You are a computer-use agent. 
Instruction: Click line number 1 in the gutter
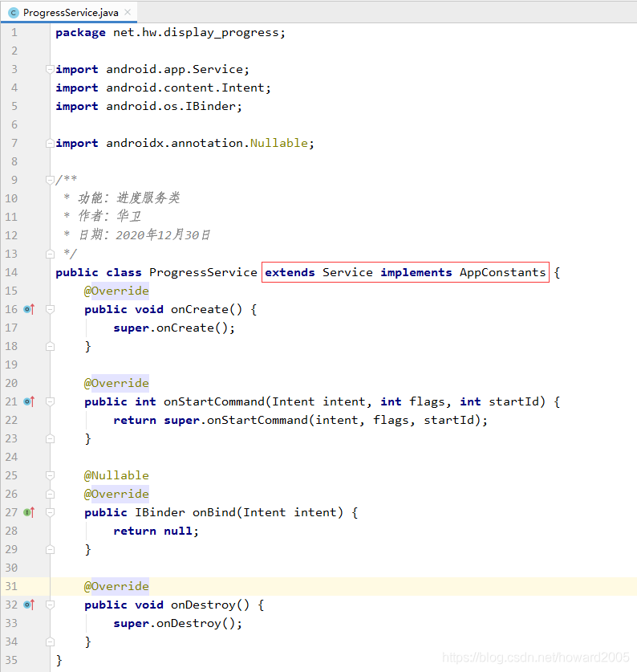click(x=14, y=33)
